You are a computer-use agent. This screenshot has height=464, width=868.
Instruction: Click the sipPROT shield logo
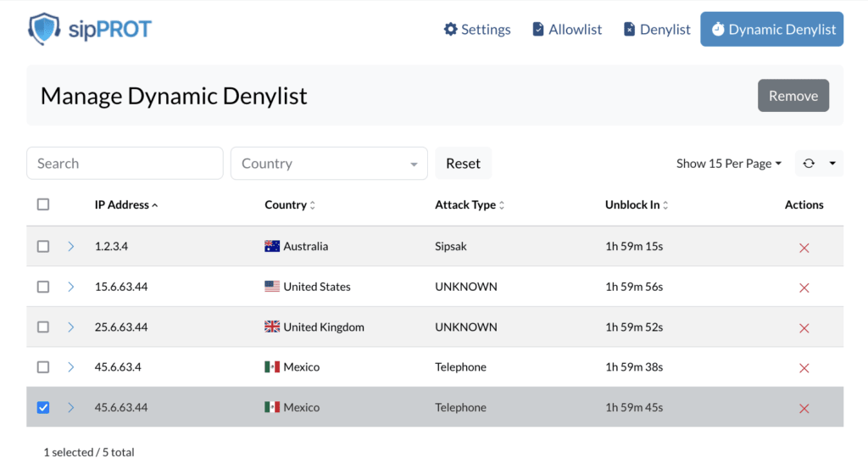(44, 29)
